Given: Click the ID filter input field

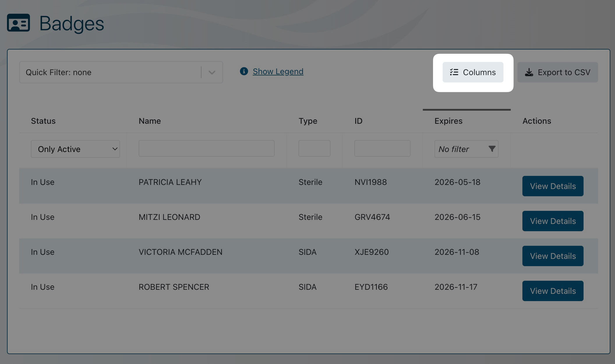Looking at the screenshot, I should pyautogui.click(x=382, y=148).
